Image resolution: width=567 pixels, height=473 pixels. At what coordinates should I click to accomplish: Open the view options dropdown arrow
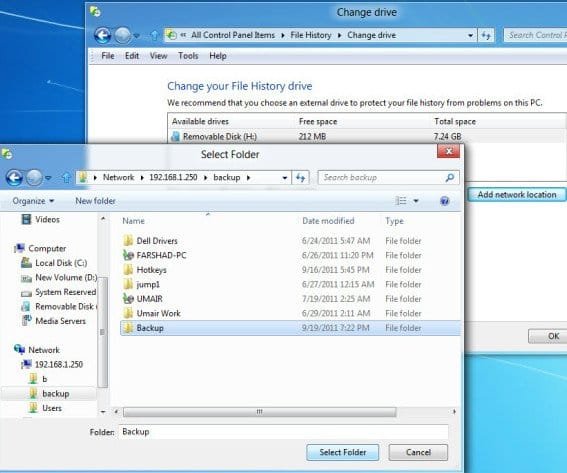416,201
